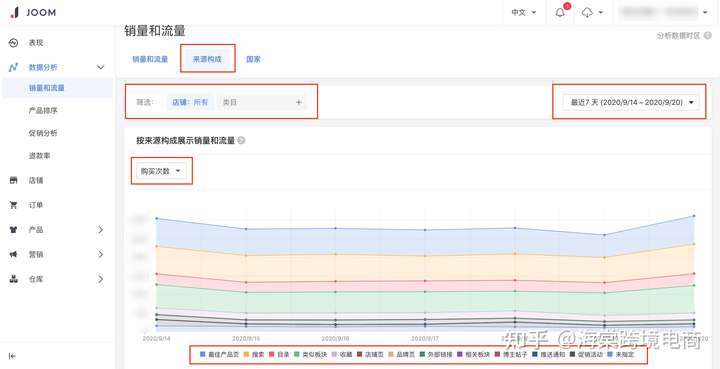
Task: Add a 类目 filter with plus
Action: 298,102
